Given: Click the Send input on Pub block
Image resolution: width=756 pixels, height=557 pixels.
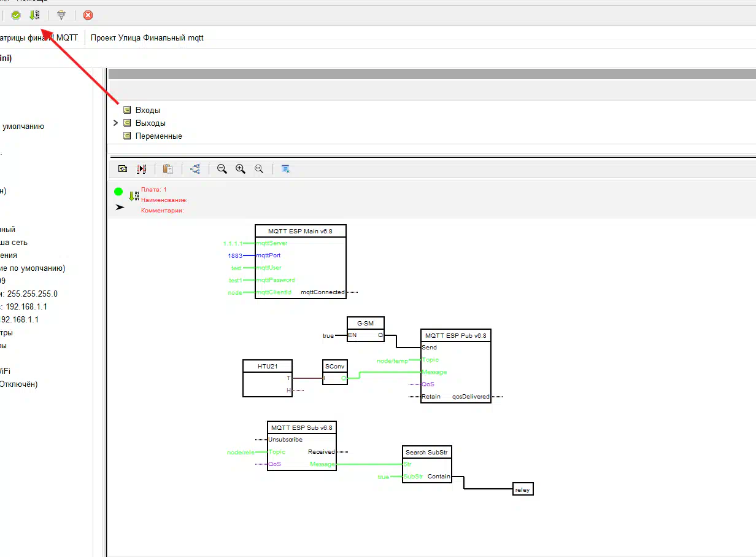Looking at the screenshot, I should tap(430, 348).
